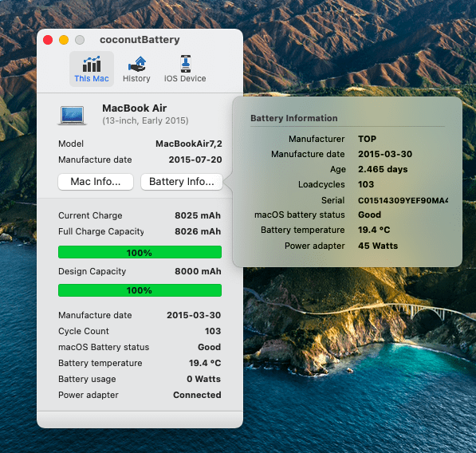Click the main window macOS Battery status label
This screenshot has width=476, height=453.
104,348
